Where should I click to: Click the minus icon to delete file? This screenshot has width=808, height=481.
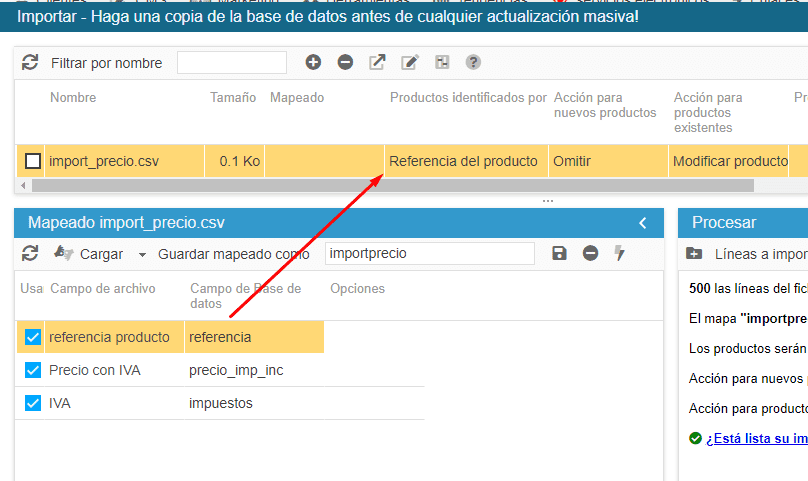point(345,63)
